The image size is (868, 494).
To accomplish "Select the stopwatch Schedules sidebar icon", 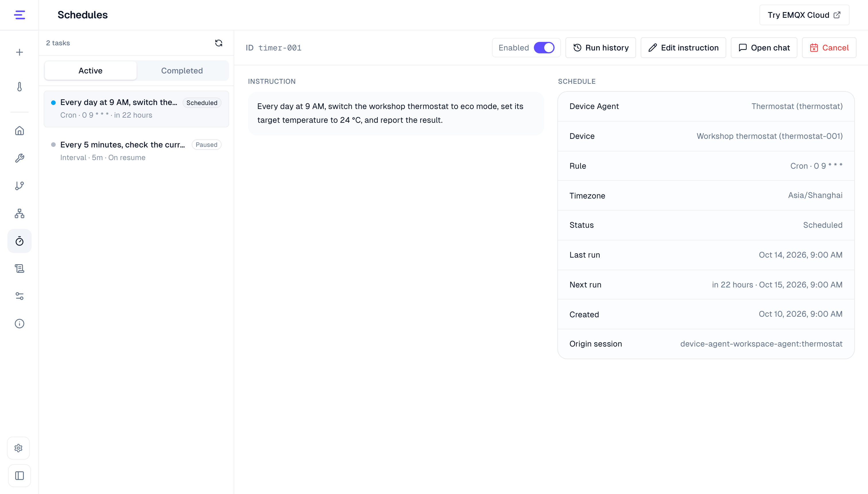I will [19, 241].
